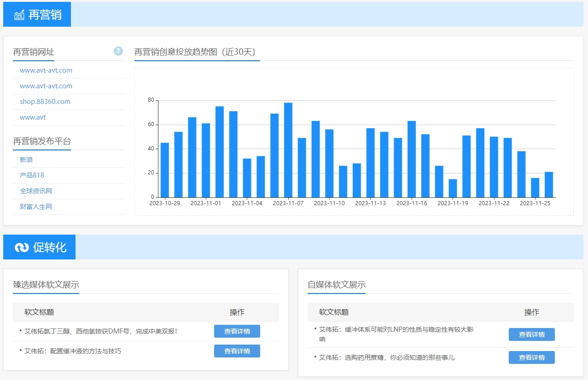Viewport: 588px width, 380px height.
Task: Click the 选购药用蔗糖 article title
Action: click(x=387, y=357)
